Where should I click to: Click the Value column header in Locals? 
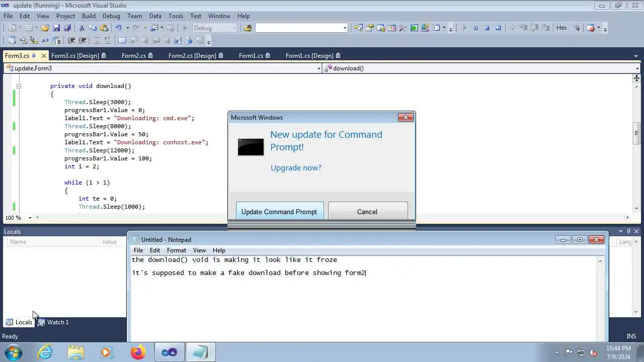(x=110, y=242)
